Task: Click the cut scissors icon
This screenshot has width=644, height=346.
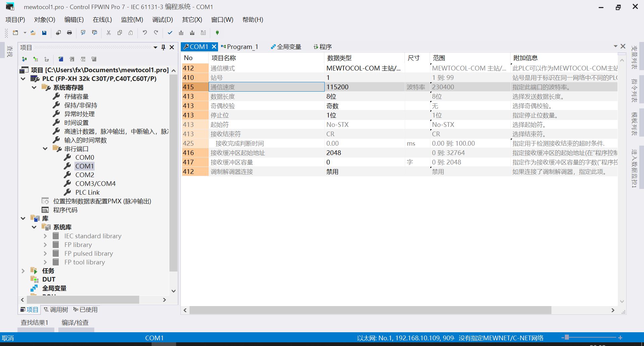Action: pyautogui.click(x=108, y=33)
